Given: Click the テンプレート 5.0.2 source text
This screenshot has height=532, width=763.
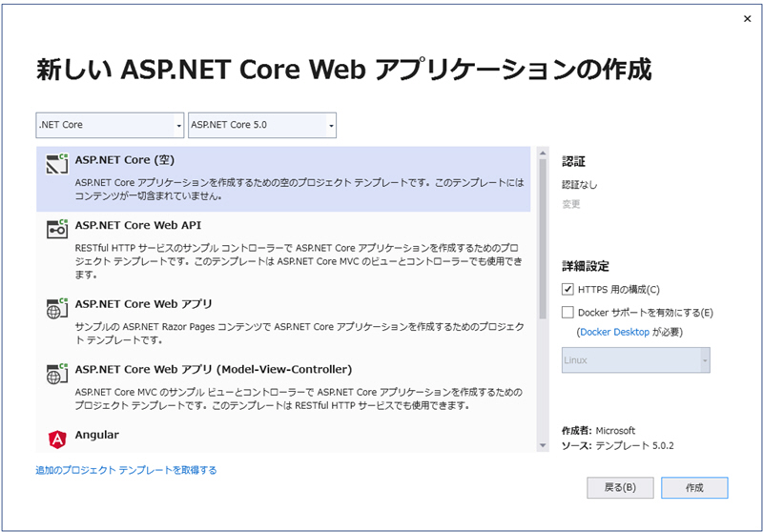Looking at the screenshot, I should pyautogui.click(x=634, y=446).
